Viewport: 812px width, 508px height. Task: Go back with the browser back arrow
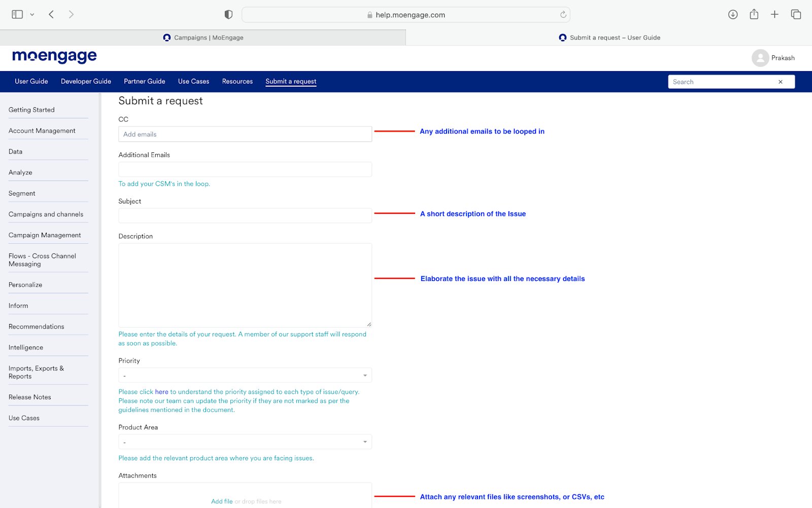click(x=51, y=14)
